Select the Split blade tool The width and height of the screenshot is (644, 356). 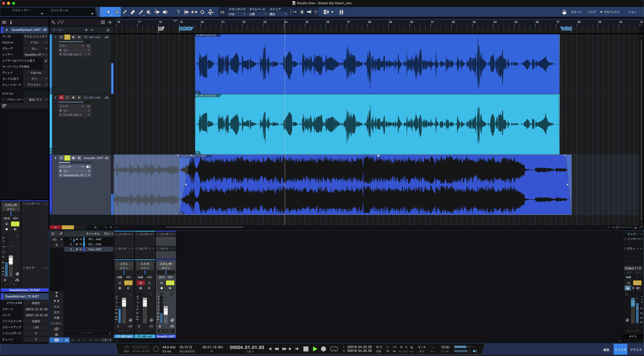click(x=125, y=12)
